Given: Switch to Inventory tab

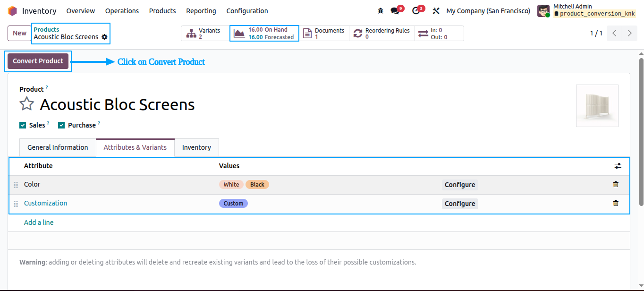Looking at the screenshot, I should point(196,147).
